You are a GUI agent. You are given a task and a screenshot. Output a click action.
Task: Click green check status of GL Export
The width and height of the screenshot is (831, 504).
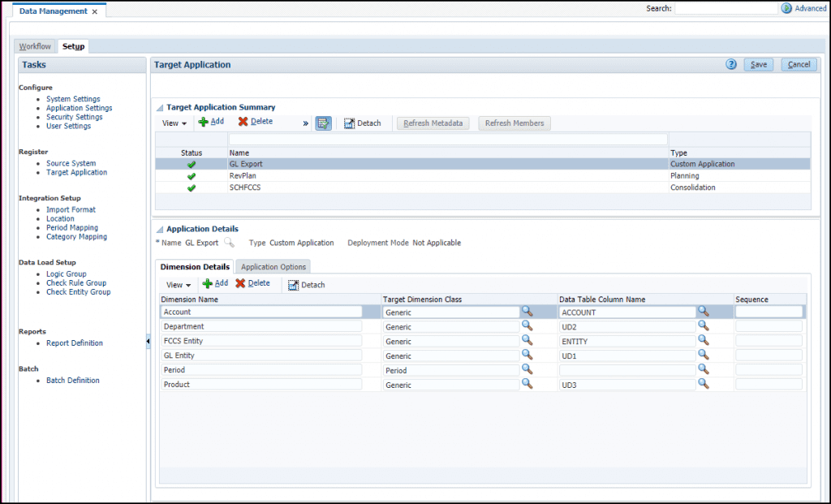point(192,164)
